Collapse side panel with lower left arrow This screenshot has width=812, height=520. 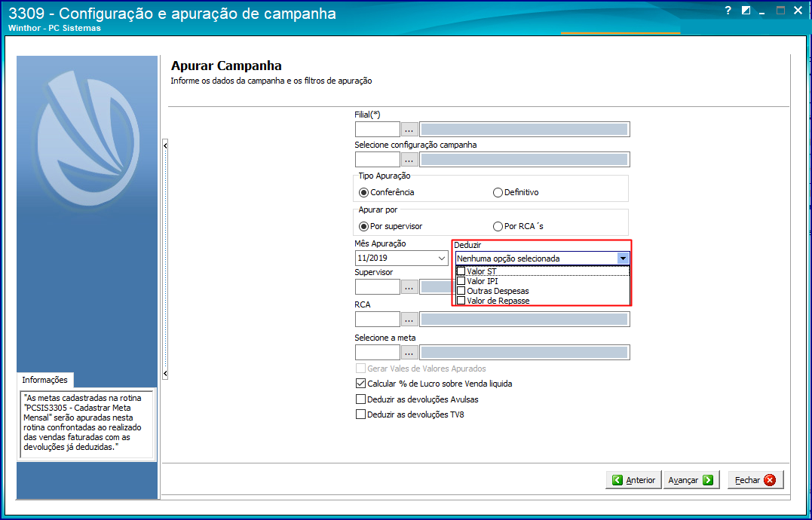[x=165, y=373]
